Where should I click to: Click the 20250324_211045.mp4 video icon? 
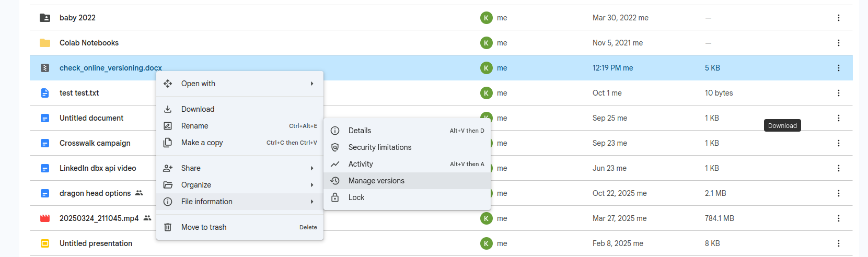click(45, 218)
